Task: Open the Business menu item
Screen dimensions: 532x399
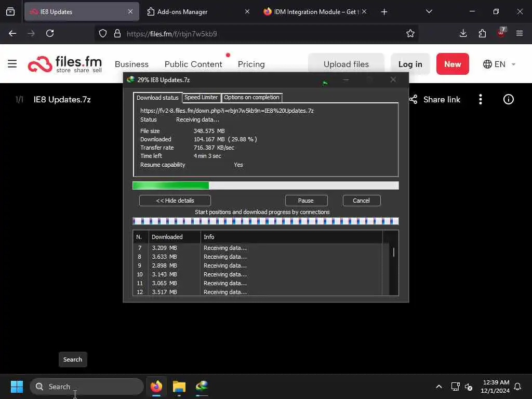Action: click(x=131, y=64)
